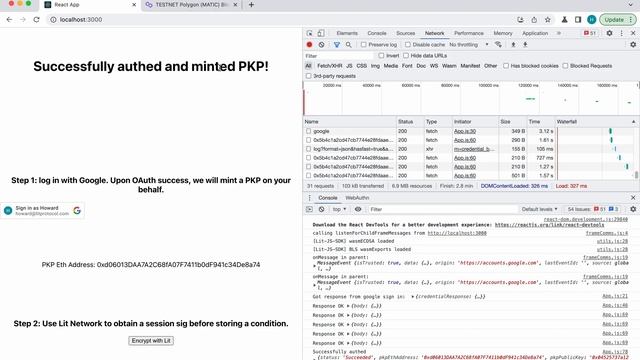
Task: Open Default levels dropdown
Action: point(539,209)
